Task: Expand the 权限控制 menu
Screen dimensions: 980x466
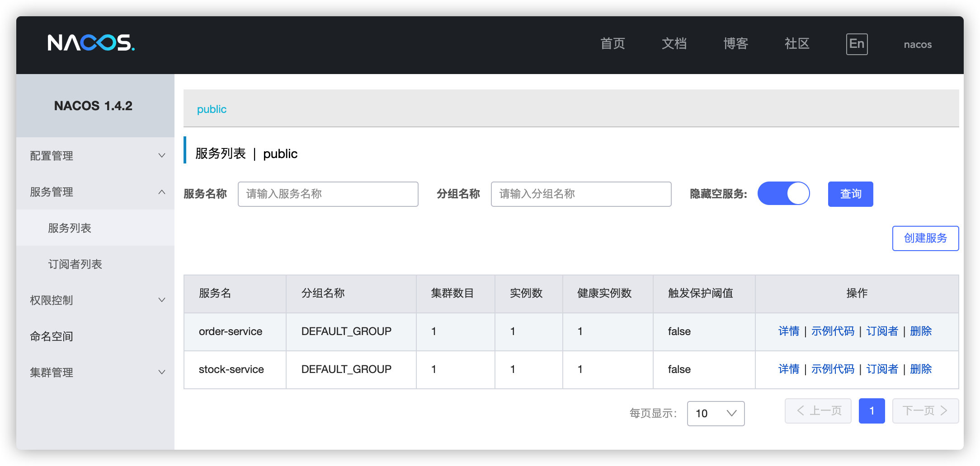Action: pyautogui.click(x=95, y=300)
